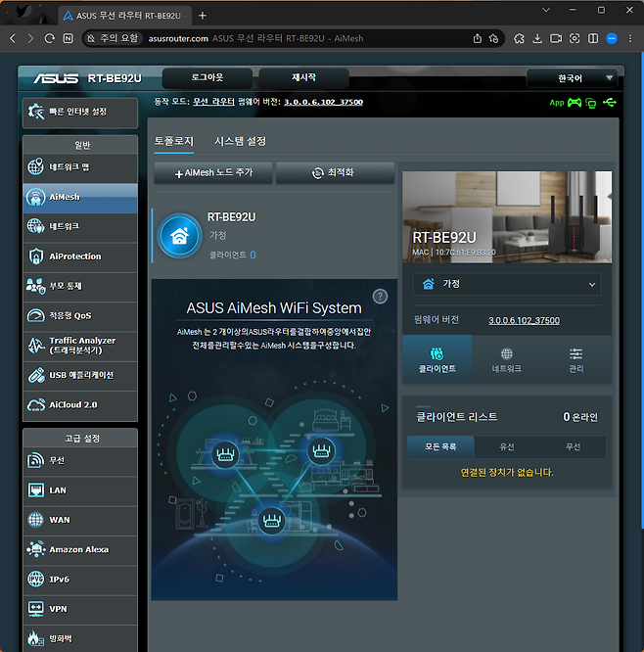This screenshot has height=652, width=644.
Task: Switch to the 시스템 설정 tab
Action: (240, 141)
